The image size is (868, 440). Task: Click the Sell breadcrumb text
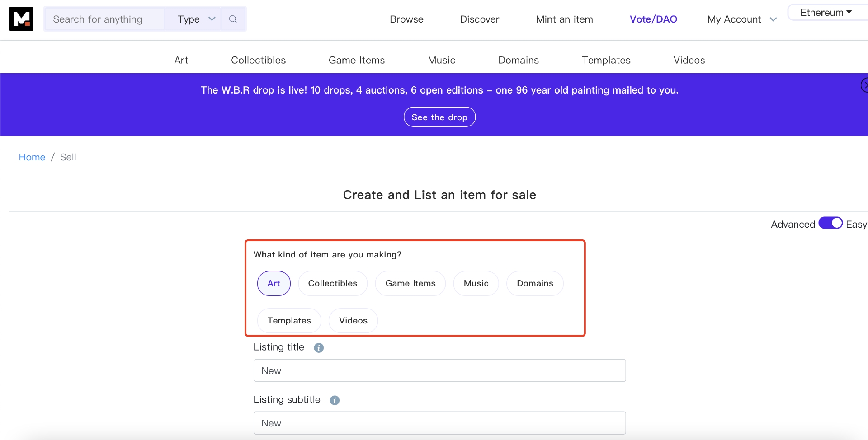pyautogui.click(x=68, y=157)
